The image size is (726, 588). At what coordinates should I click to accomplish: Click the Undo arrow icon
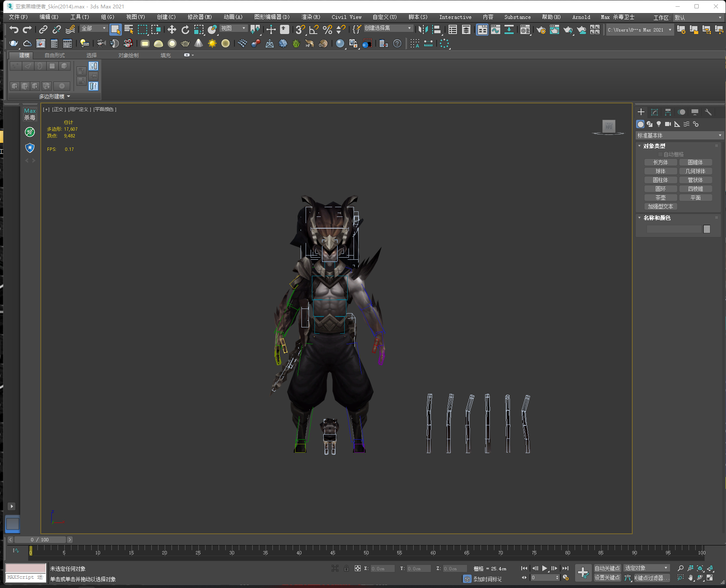[x=14, y=29]
